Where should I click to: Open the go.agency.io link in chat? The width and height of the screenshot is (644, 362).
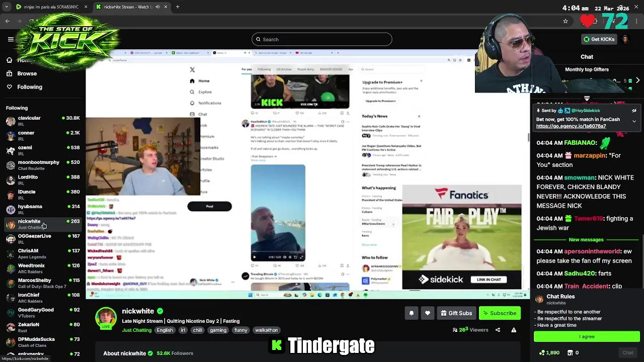coord(571,126)
